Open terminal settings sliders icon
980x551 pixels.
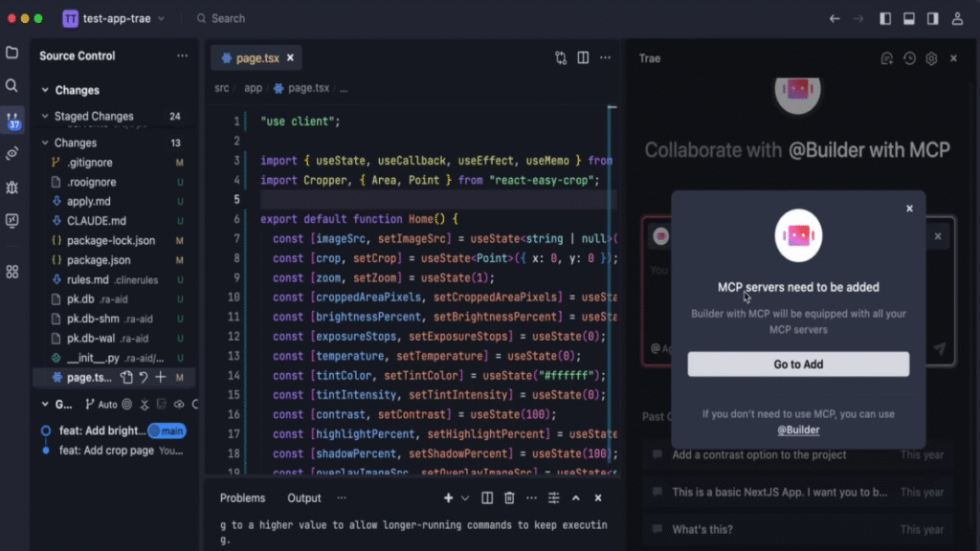[554, 497]
